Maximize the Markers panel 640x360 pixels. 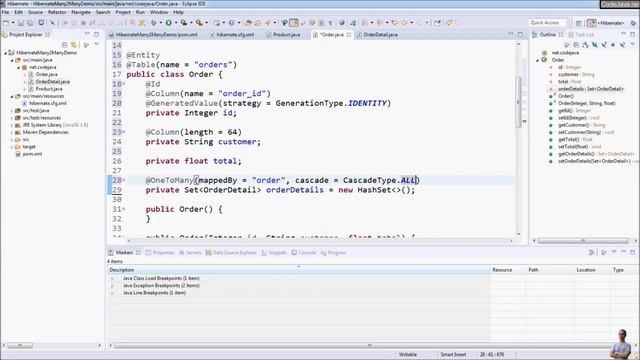tap(633, 252)
